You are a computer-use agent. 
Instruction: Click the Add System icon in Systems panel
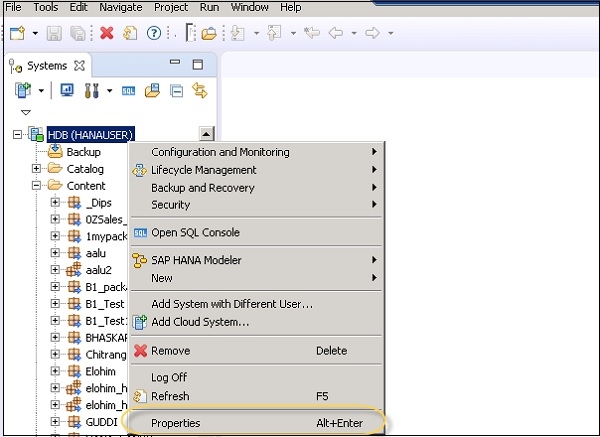23,91
